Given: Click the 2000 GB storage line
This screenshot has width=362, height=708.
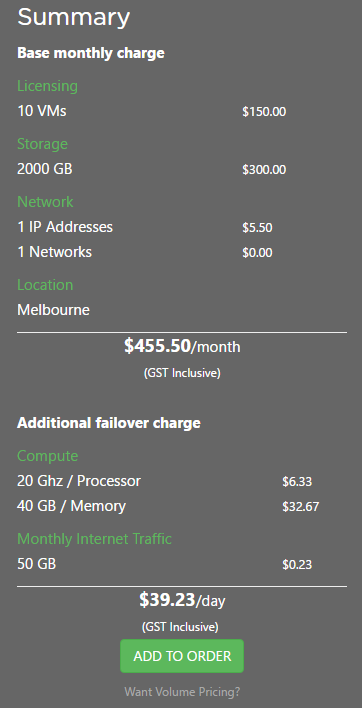Looking at the screenshot, I should click(45, 169).
